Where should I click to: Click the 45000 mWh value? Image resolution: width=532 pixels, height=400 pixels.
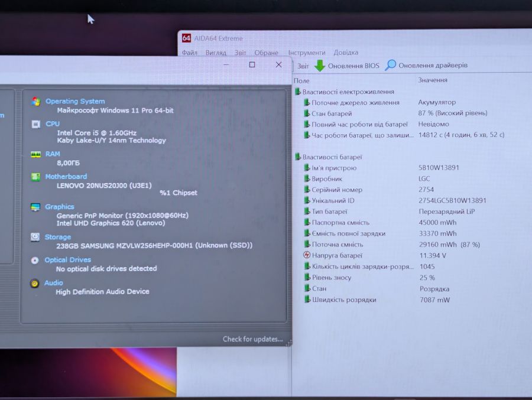coord(437,223)
